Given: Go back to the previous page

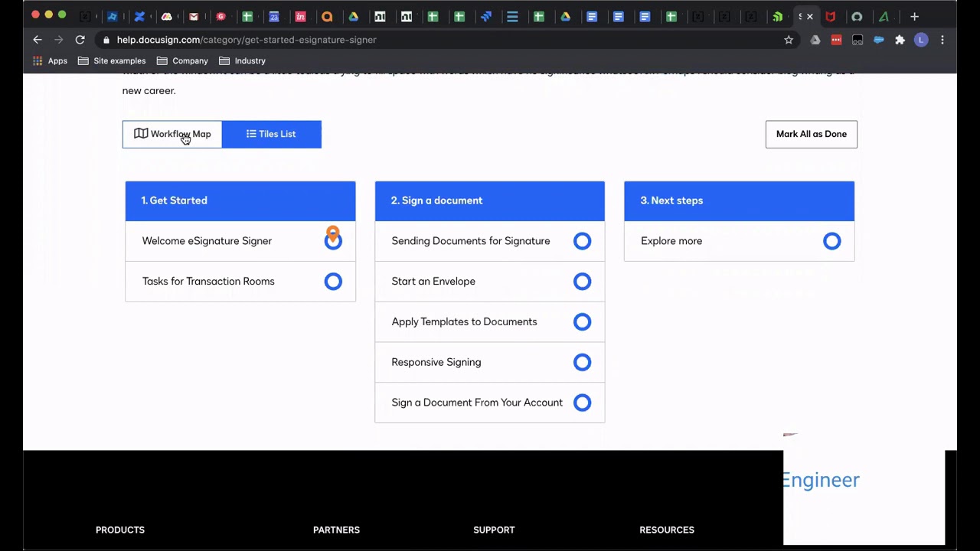Looking at the screenshot, I should click(x=38, y=40).
